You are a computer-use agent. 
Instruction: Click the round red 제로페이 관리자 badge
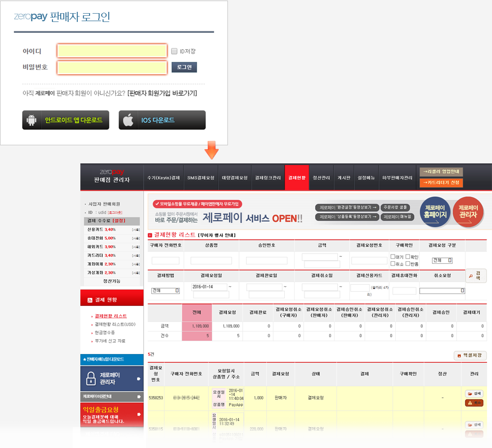coord(468,211)
